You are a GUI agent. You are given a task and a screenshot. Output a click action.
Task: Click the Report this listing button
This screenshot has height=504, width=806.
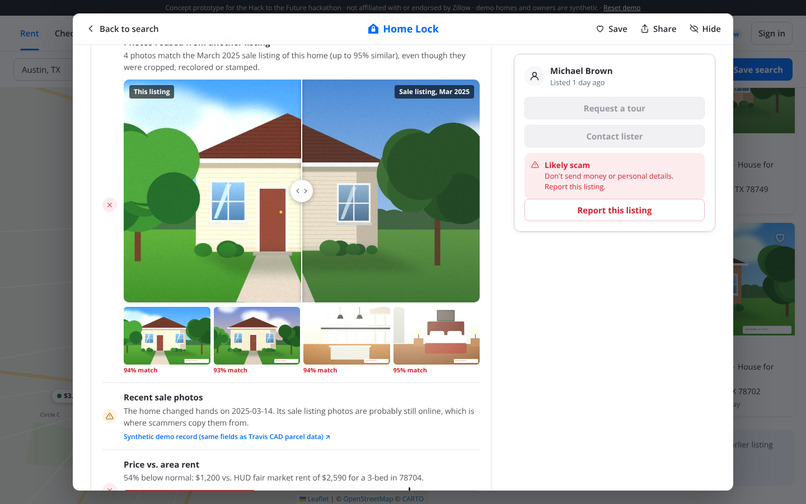[614, 210]
